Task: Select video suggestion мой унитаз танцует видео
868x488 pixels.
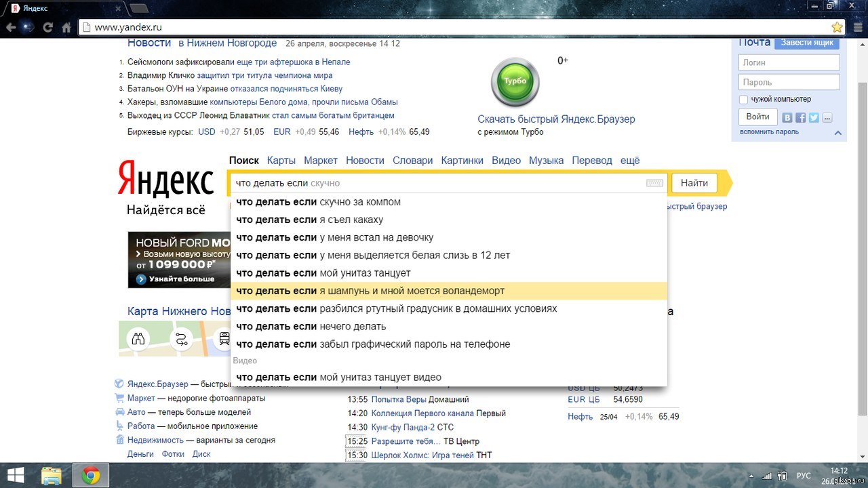Action: coord(449,377)
